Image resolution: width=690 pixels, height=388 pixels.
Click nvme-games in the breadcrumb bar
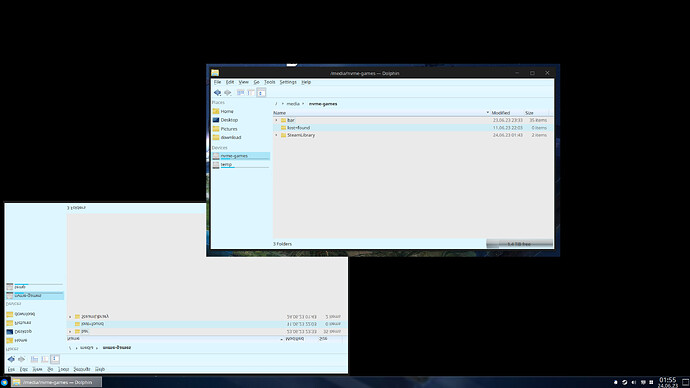(x=323, y=104)
